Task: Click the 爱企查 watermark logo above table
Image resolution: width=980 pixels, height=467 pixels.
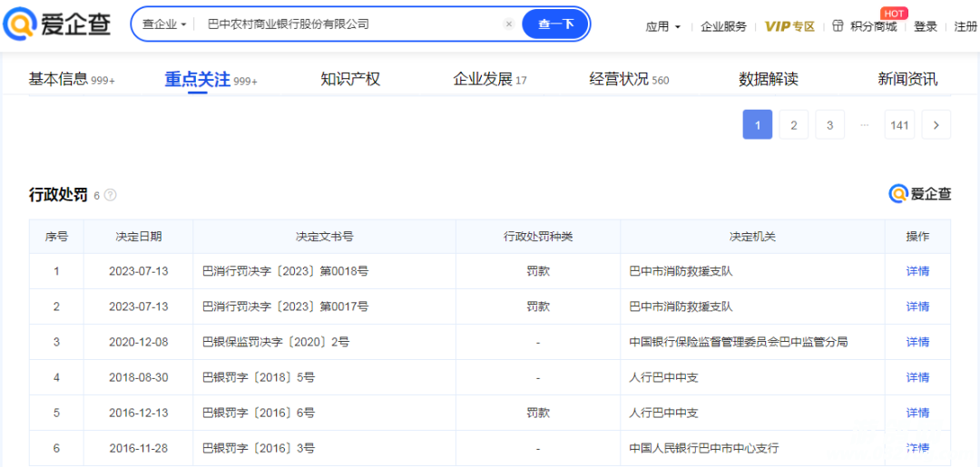Action: coord(920,193)
